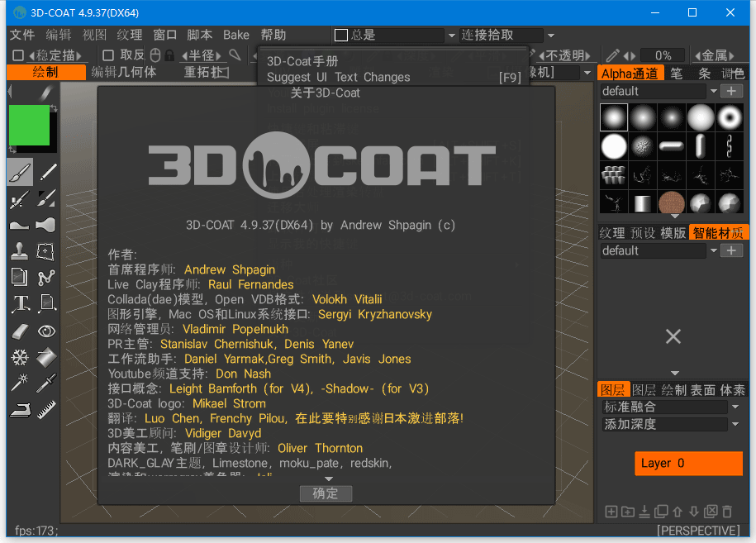Viewport: 756px width, 543px height.
Task: Choose the eraser tool
Action: tap(20, 331)
